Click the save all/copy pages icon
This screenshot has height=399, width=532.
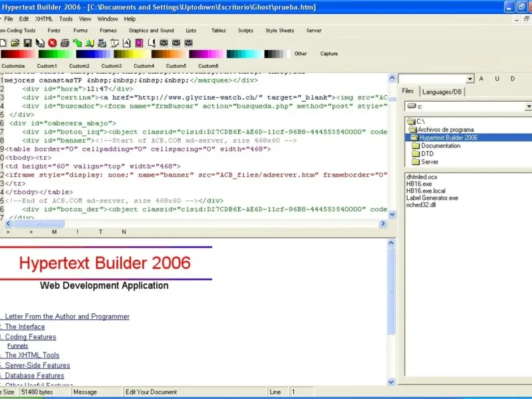pos(40,43)
